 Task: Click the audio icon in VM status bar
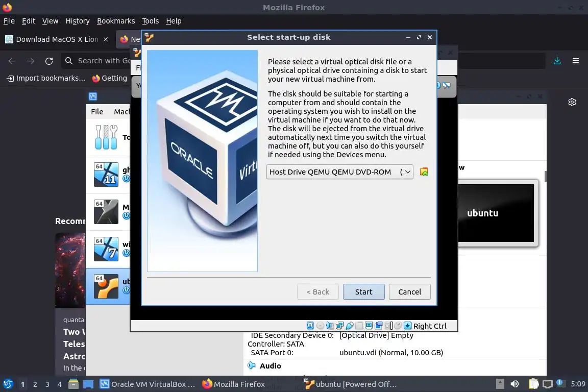pyautogui.click(x=330, y=326)
